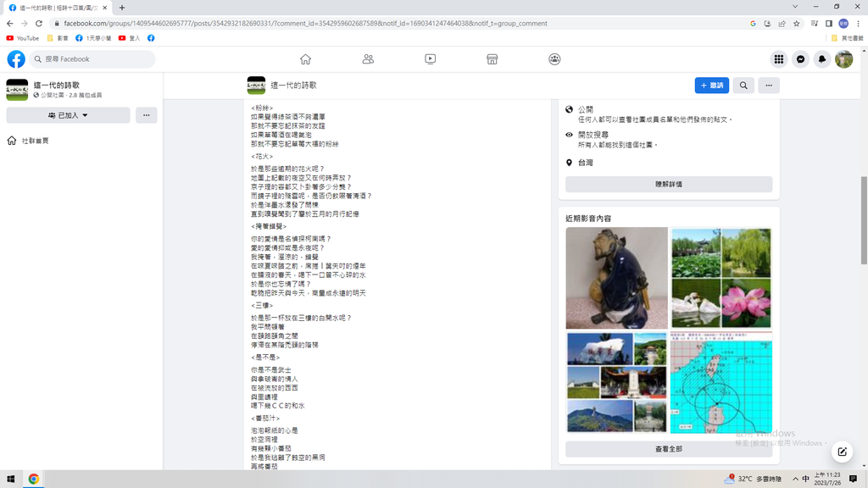The image size is (868, 488).
Task: Open the notifications bell
Action: pos(821,59)
